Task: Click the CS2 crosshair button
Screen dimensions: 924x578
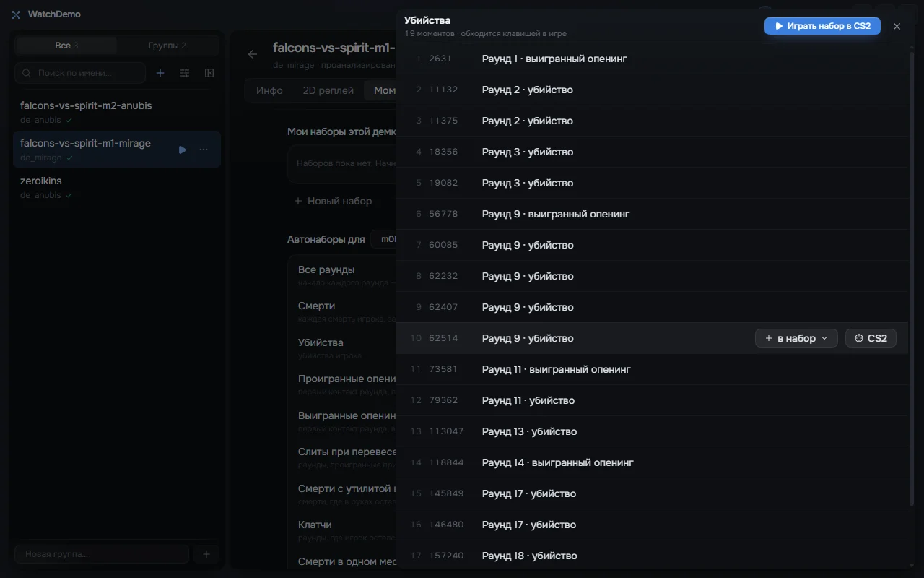Action: coord(871,338)
